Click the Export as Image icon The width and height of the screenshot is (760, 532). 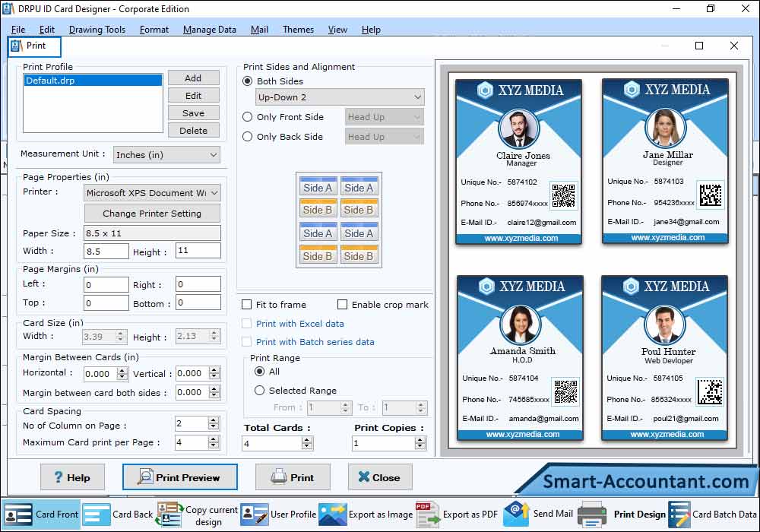coord(333,514)
